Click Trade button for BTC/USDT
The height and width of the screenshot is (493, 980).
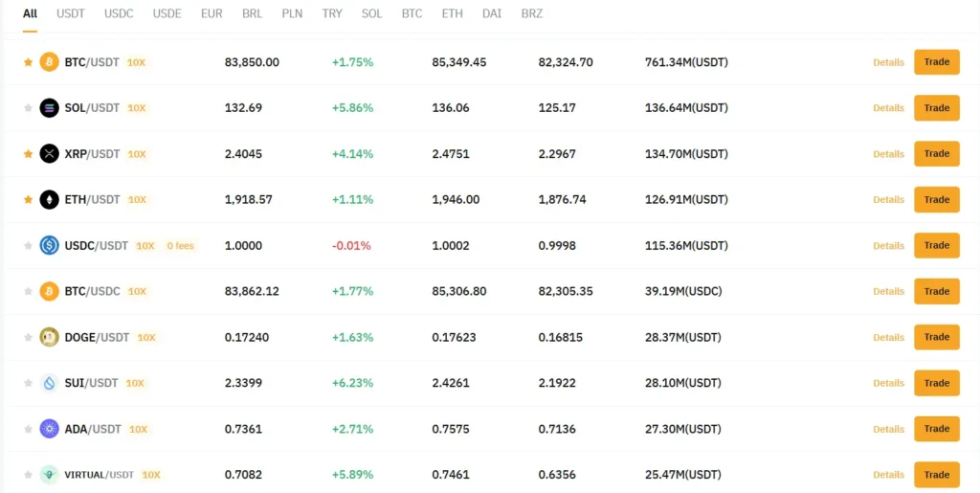(x=937, y=62)
